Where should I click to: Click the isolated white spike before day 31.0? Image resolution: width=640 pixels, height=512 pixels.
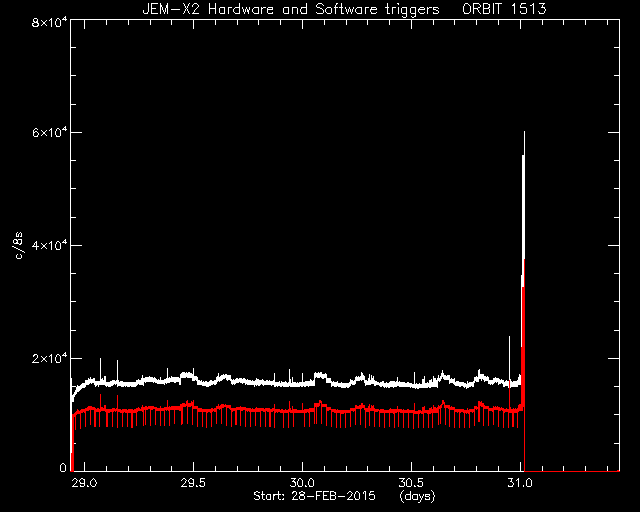click(x=509, y=339)
